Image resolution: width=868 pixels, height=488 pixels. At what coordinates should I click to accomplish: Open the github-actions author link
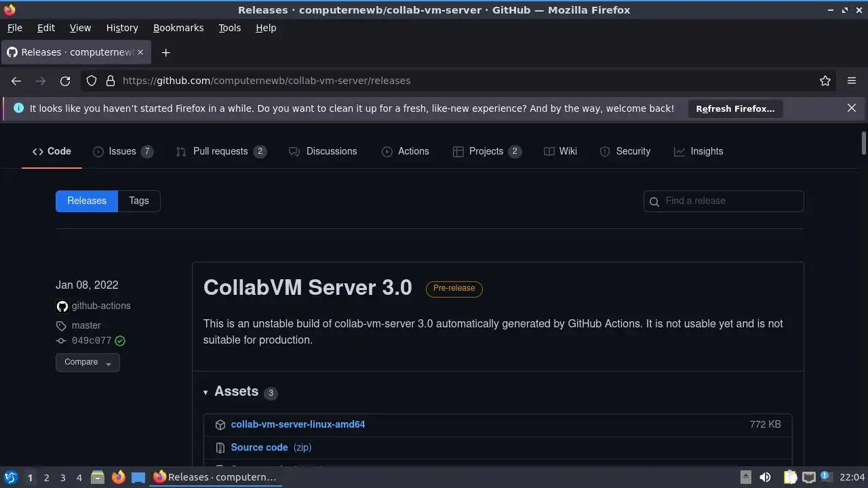pyautogui.click(x=101, y=306)
